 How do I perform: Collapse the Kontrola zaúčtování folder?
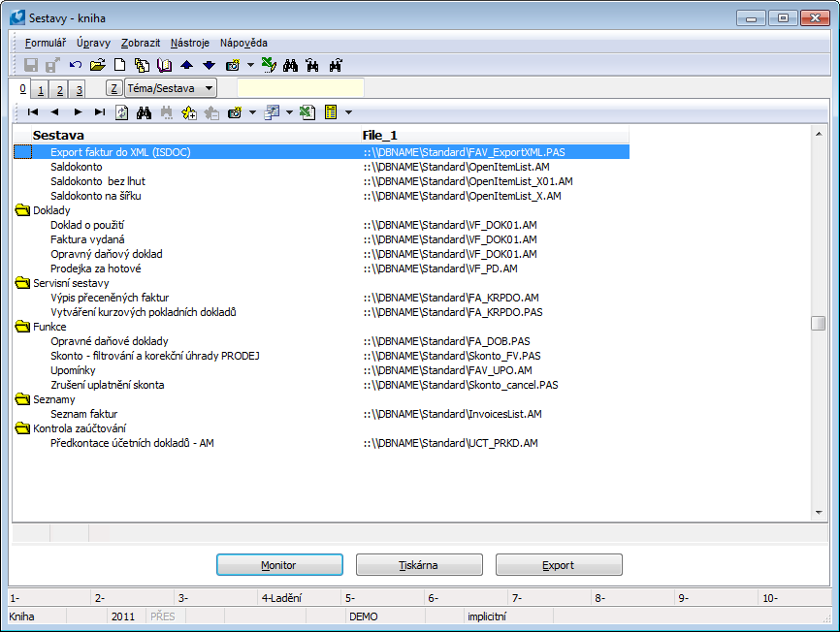[x=22, y=428]
